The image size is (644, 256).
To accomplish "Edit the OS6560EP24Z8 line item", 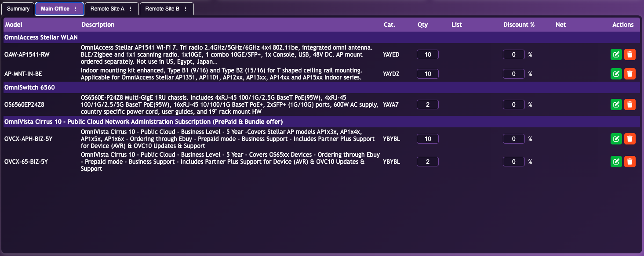I will 616,105.
